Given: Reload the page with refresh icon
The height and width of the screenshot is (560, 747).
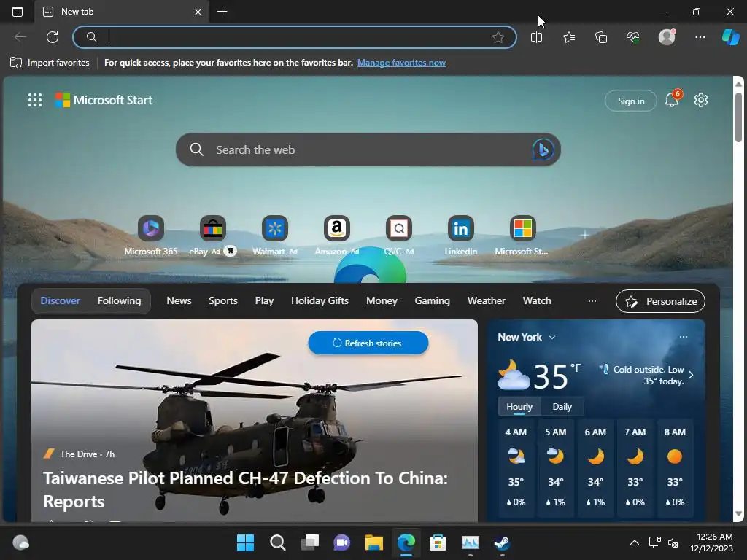Looking at the screenshot, I should (x=53, y=37).
